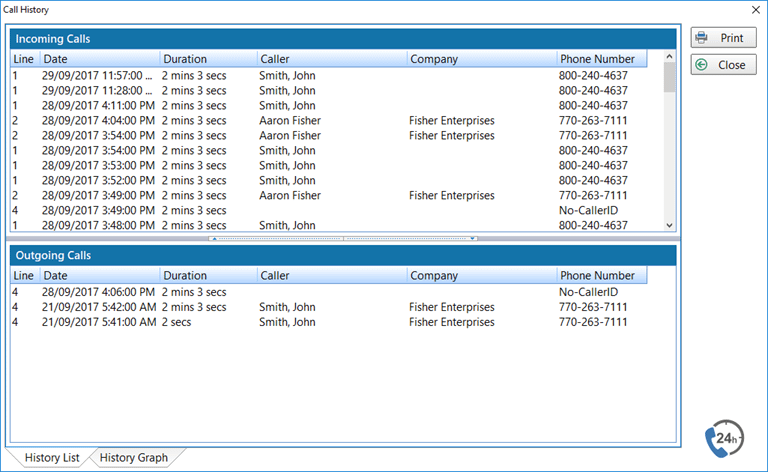Sort outgoing calls by Date column header
The height and width of the screenshot is (472, 768).
[x=99, y=275]
